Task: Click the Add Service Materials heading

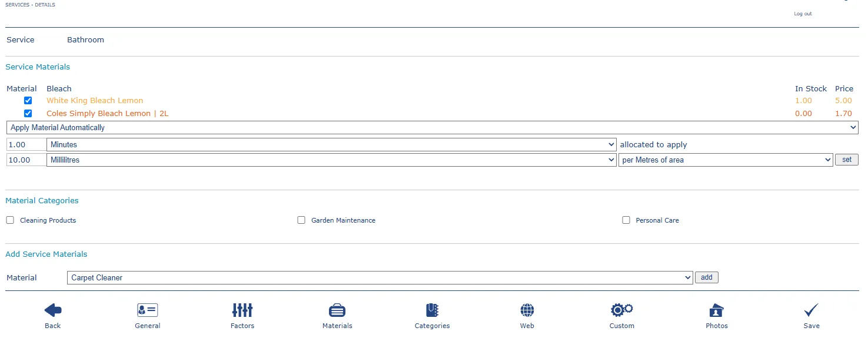Action: pyautogui.click(x=46, y=254)
